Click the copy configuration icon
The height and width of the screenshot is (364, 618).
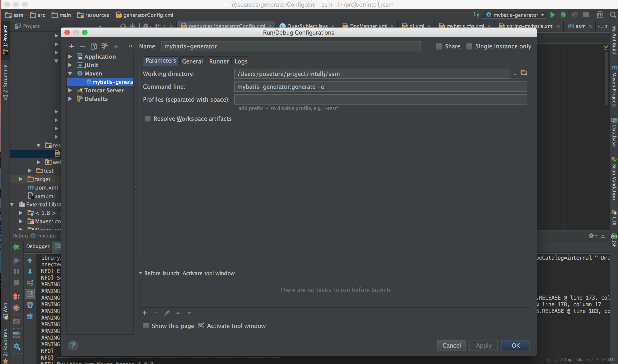pos(94,46)
